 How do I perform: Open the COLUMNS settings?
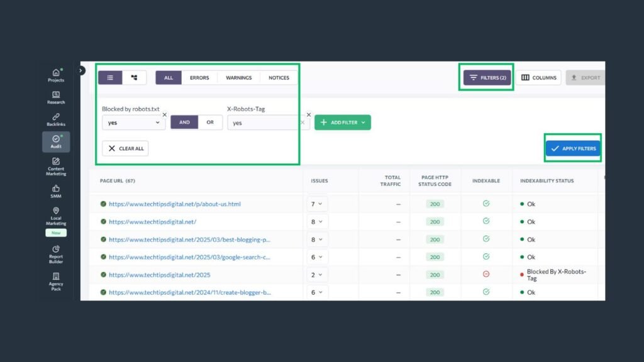538,77
